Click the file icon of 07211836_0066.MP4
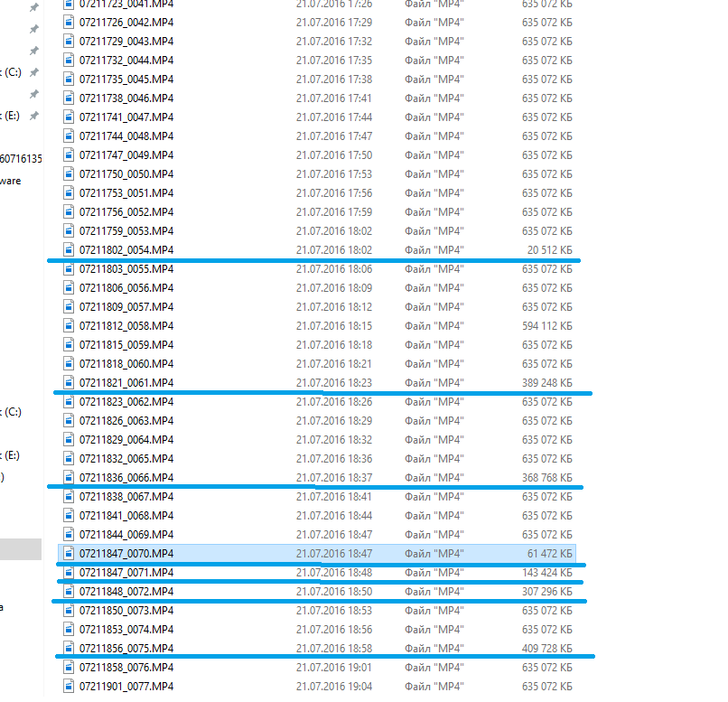Image resolution: width=728 pixels, height=702 pixels. coord(69,477)
